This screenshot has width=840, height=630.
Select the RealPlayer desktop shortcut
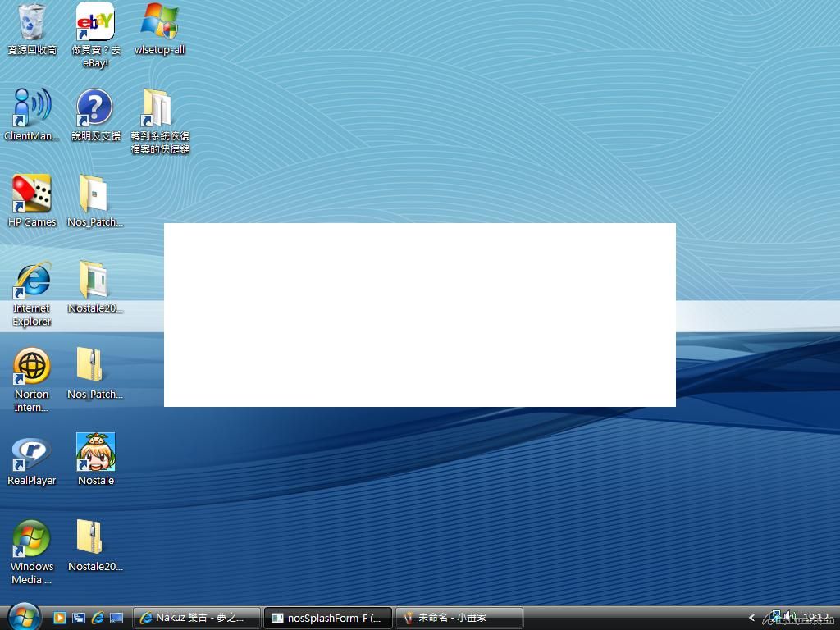tap(32, 459)
